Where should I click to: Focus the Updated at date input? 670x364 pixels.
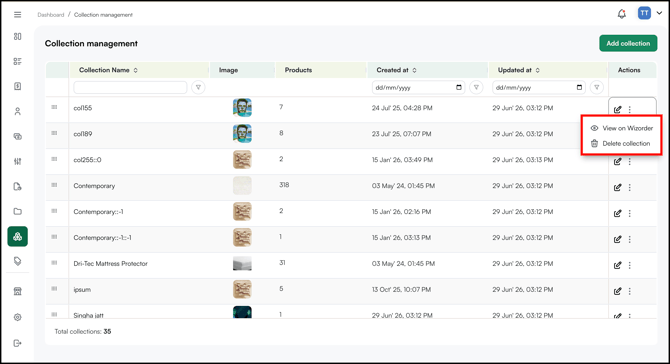pyautogui.click(x=538, y=88)
